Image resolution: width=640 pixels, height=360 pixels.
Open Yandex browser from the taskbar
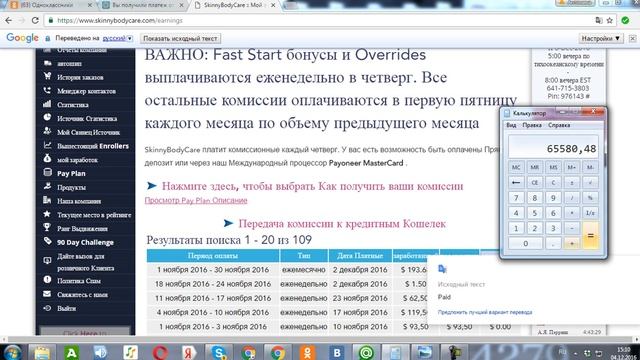(x=189, y=352)
